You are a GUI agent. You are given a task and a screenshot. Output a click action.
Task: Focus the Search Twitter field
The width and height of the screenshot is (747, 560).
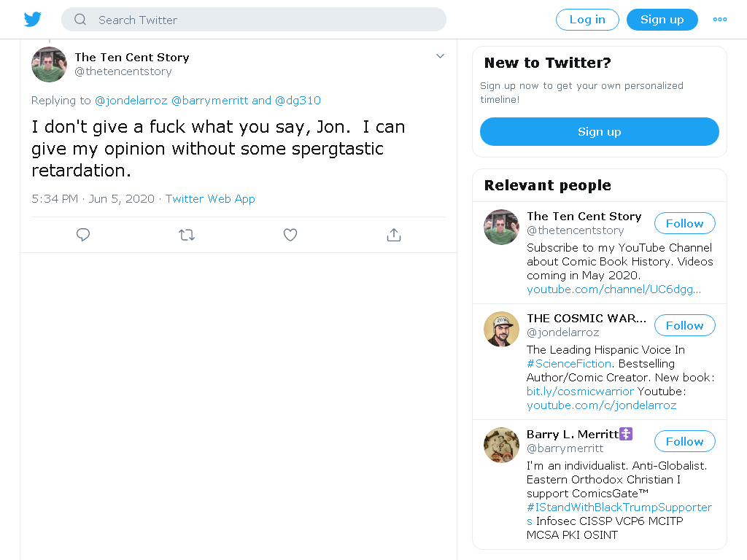click(x=253, y=20)
